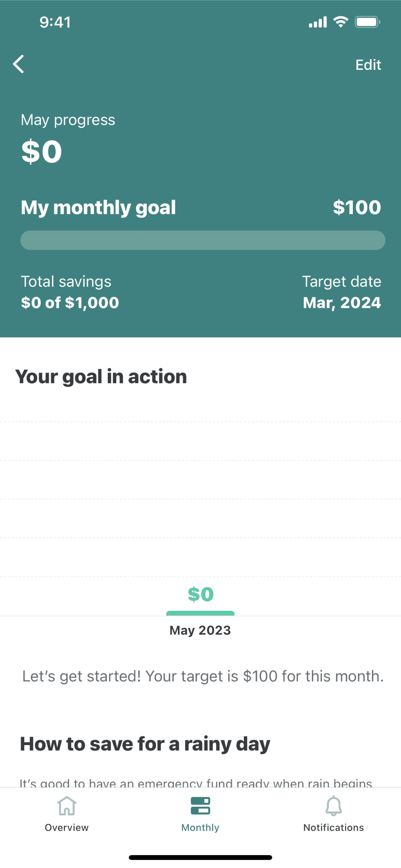
Task: Switch to the Notifications tab label
Action: (x=334, y=827)
